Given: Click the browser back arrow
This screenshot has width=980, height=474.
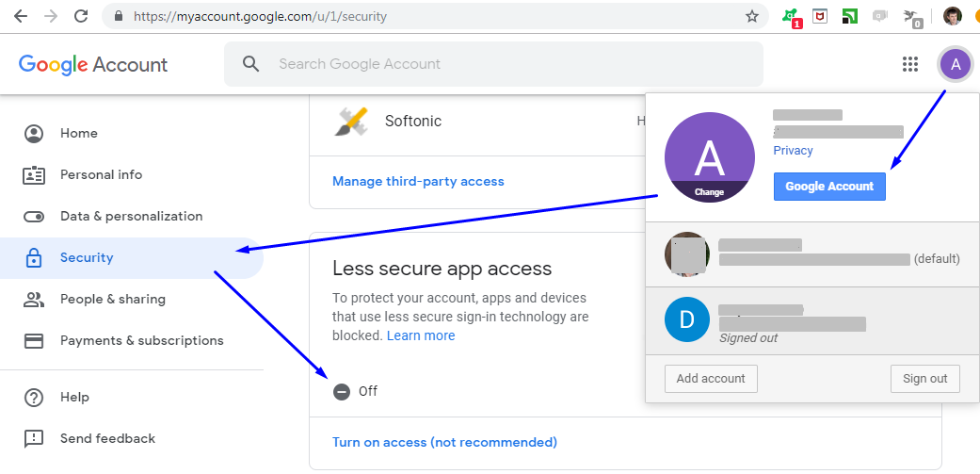Looking at the screenshot, I should coord(21,16).
